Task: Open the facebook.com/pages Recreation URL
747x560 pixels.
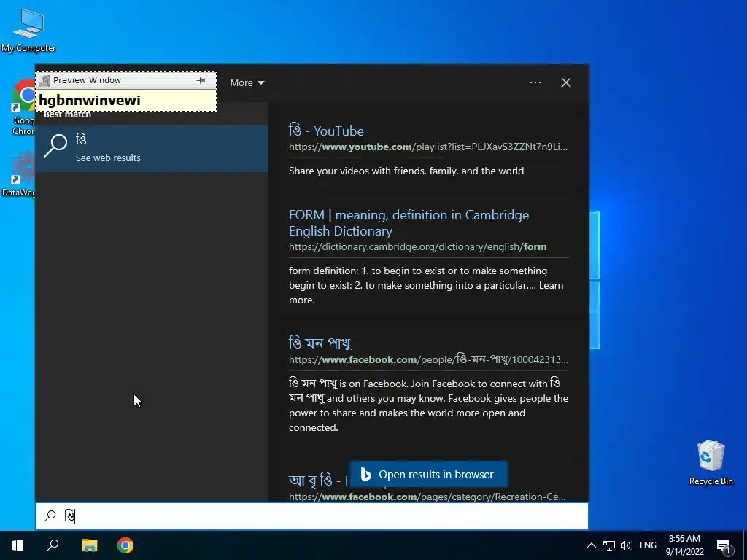Action: 427,497
